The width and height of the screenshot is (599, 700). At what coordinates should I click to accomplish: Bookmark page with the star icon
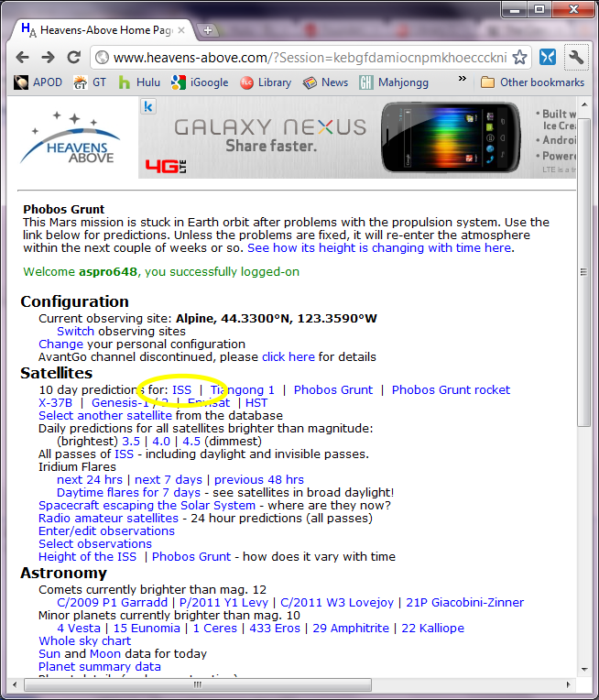[519, 58]
